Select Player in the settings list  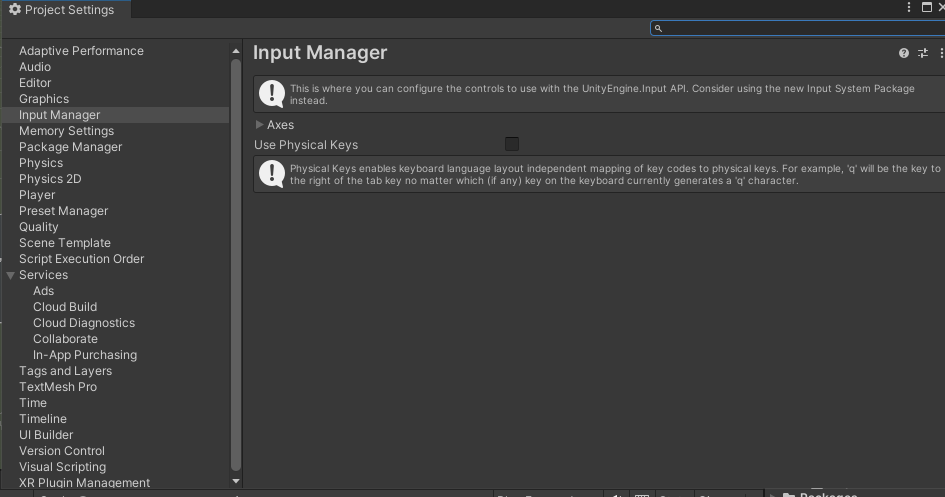(37, 195)
